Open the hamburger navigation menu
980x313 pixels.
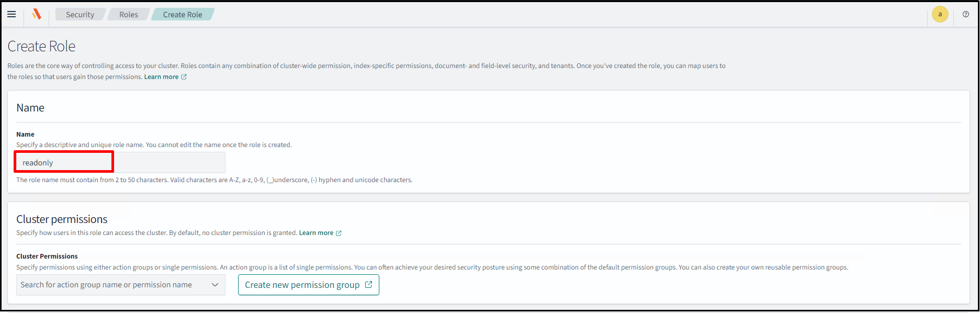click(12, 15)
